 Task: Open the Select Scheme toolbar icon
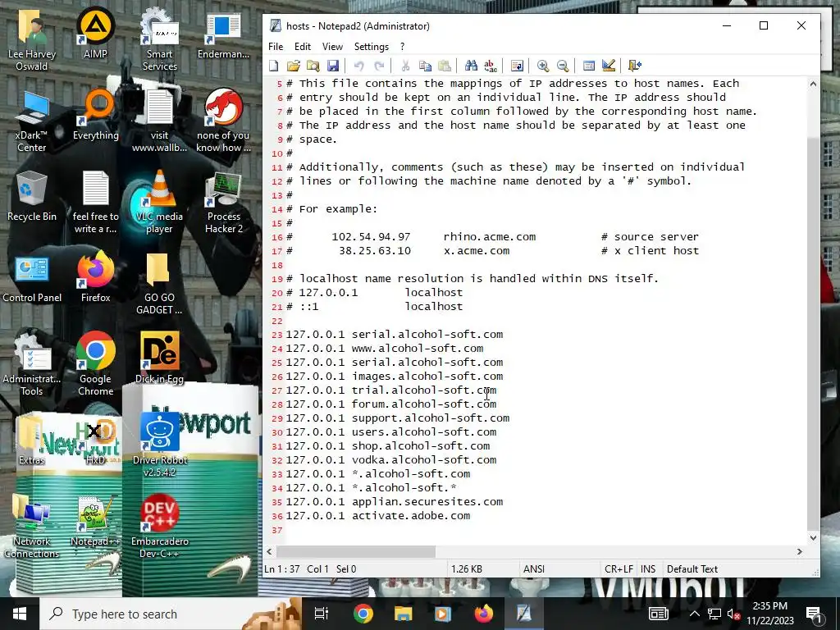point(589,66)
